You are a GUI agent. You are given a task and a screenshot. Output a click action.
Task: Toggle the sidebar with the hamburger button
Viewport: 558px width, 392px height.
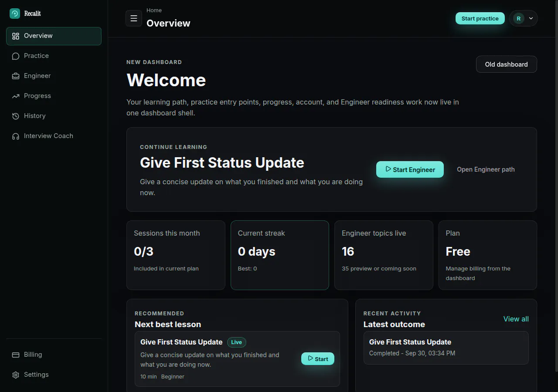tap(134, 18)
